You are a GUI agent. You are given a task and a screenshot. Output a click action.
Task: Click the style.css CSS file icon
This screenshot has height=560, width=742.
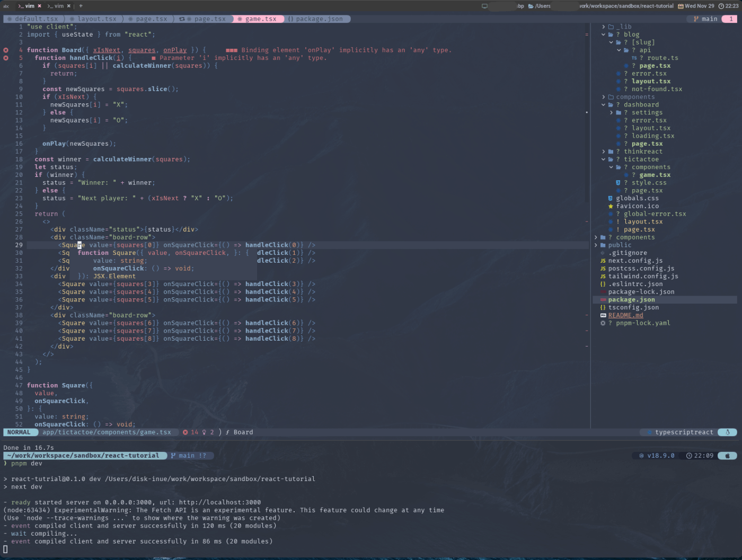coord(618,183)
